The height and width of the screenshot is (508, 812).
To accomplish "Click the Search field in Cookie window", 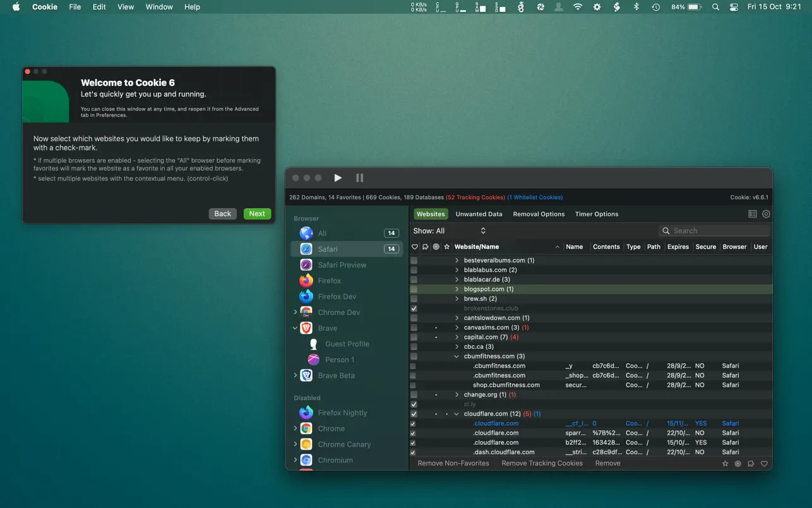I will [x=713, y=231].
